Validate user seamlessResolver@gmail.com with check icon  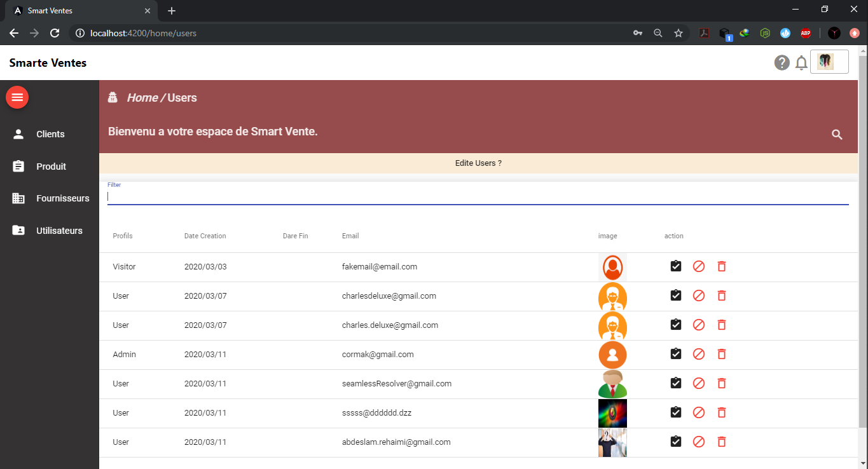[x=676, y=383]
